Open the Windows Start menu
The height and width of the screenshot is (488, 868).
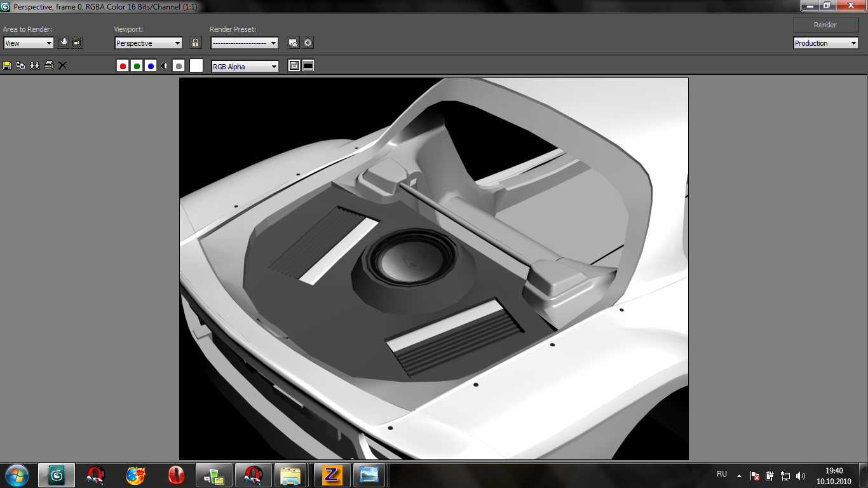click(17, 475)
